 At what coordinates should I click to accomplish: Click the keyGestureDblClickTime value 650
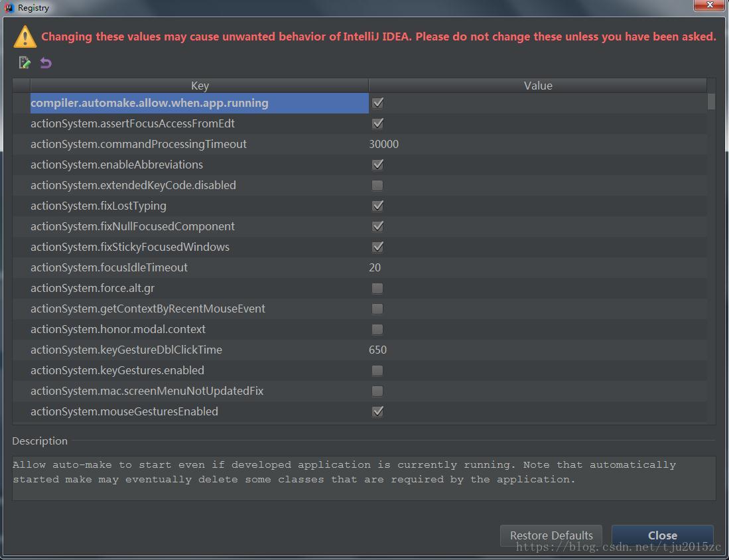(x=377, y=350)
